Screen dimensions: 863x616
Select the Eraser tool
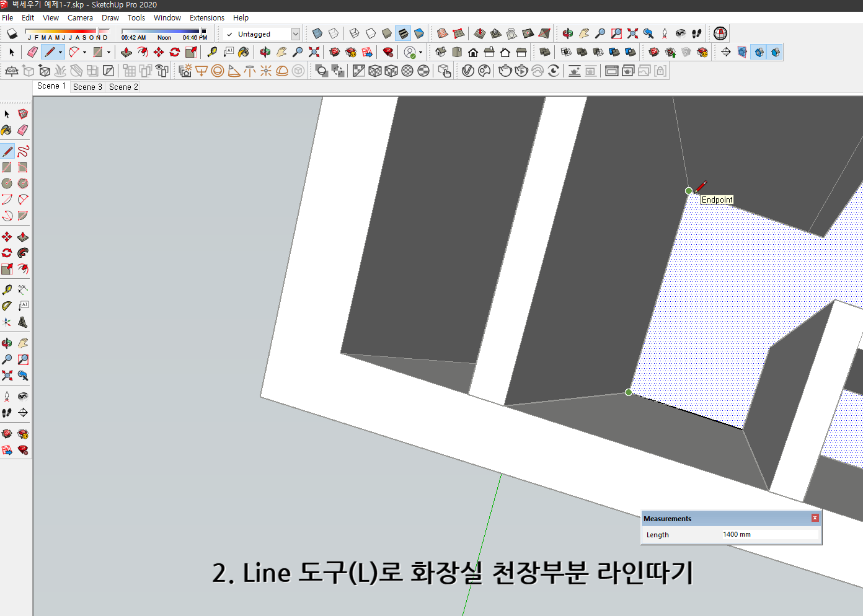[x=32, y=52]
